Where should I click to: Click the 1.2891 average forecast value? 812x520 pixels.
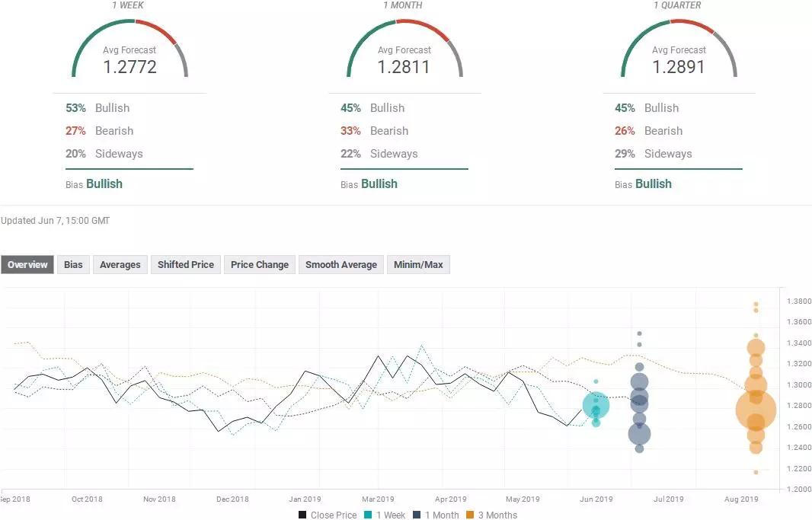679,67
